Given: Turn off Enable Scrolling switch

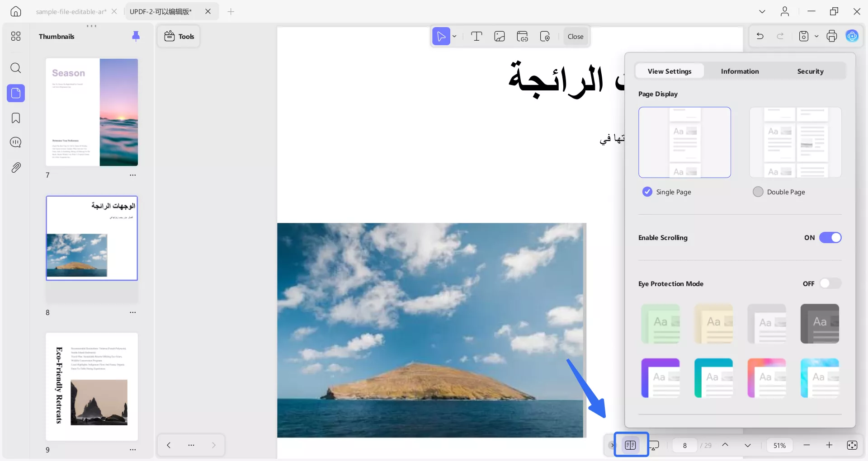Looking at the screenshot, I should coord(830,238).
